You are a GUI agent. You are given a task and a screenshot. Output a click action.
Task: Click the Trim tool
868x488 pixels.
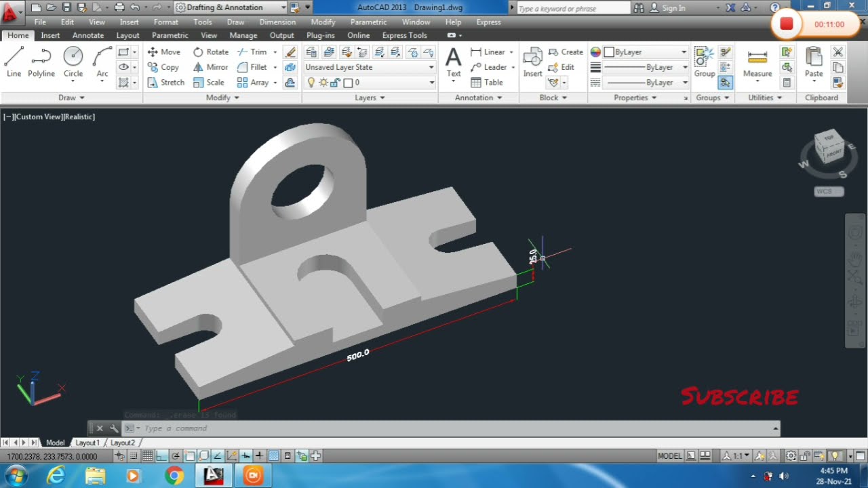(252, 52)
